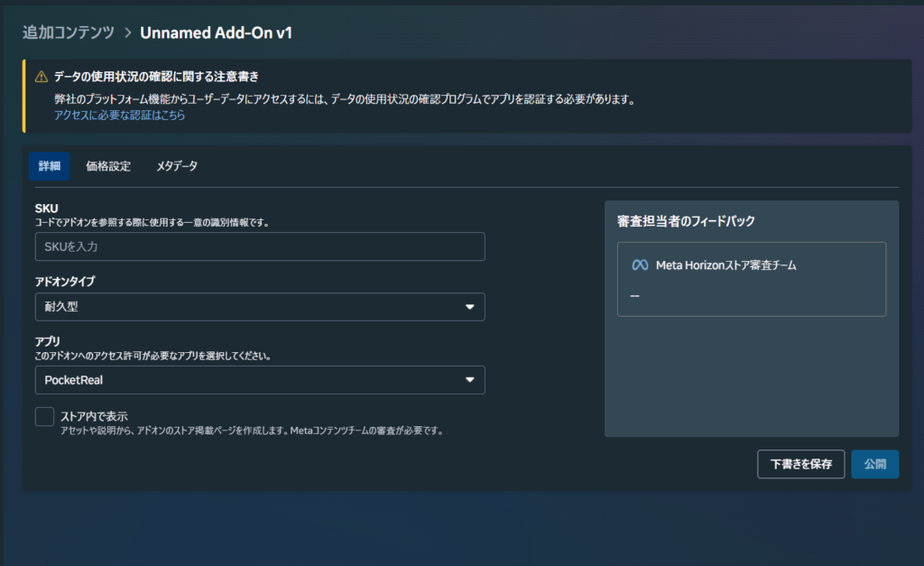Focus the SKUを入力 text field
924x566 pixels.
[x=259, y=246]
